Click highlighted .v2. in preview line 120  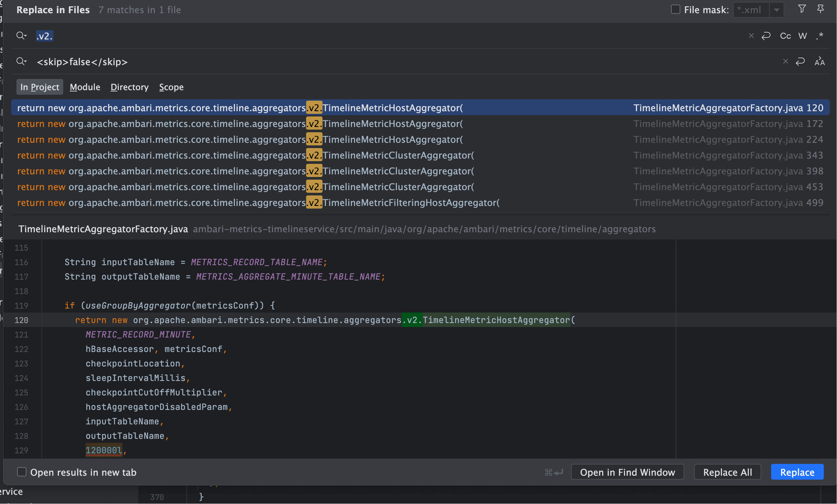point(412,320)
